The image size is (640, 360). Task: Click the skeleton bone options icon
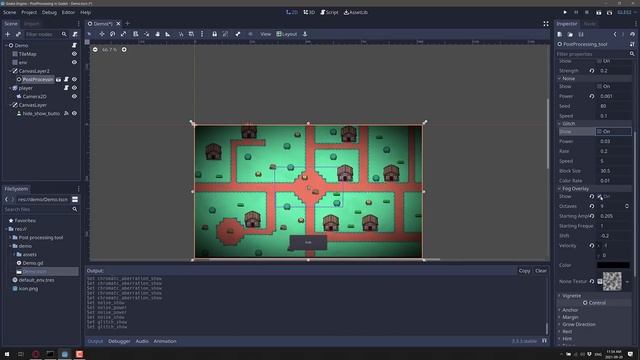238,34
